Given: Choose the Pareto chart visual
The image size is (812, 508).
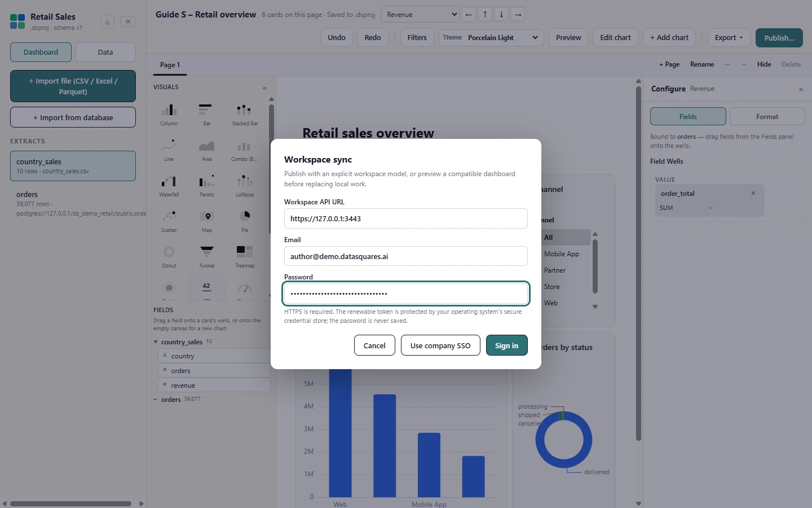Looking at the screenshot, I should tap(207, 185).
